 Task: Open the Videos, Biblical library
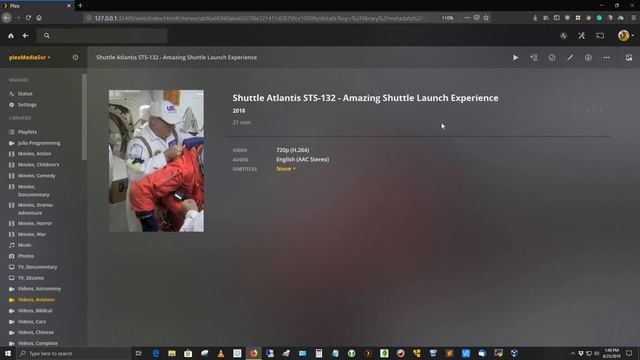tap(35, 311)
